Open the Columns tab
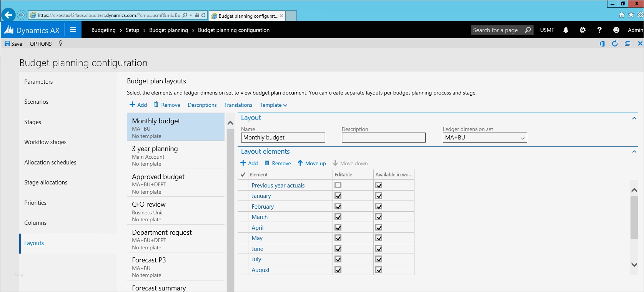Viewport: 644px width, 292px height. 35,223
